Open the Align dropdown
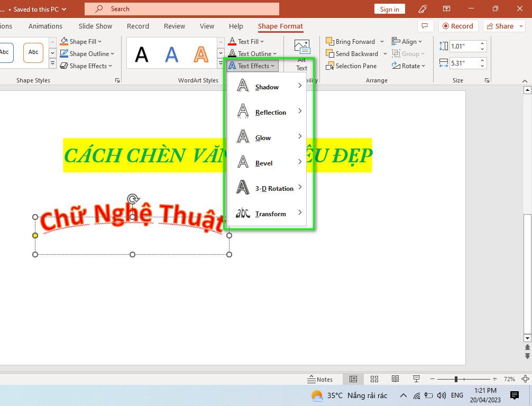The width and height of the screenshot is (532, 406). [407, 41]
